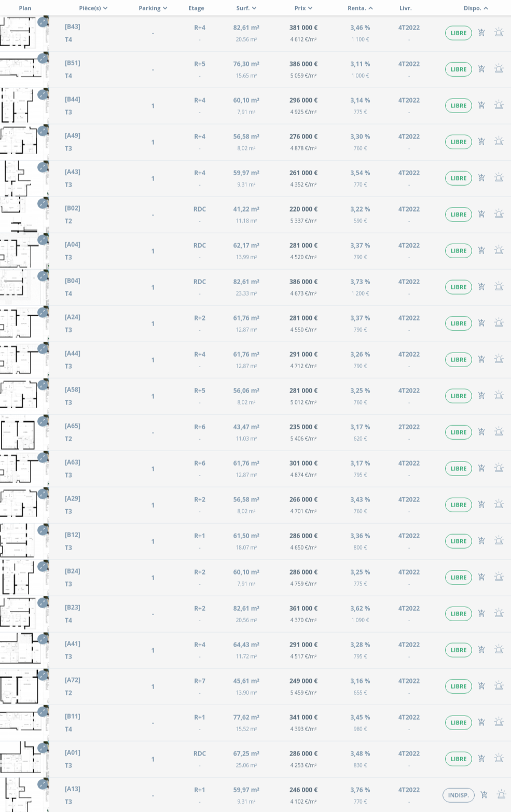Click the Renta. column header
The width and height of the screenshot is (511, 812).
[360, 8]
